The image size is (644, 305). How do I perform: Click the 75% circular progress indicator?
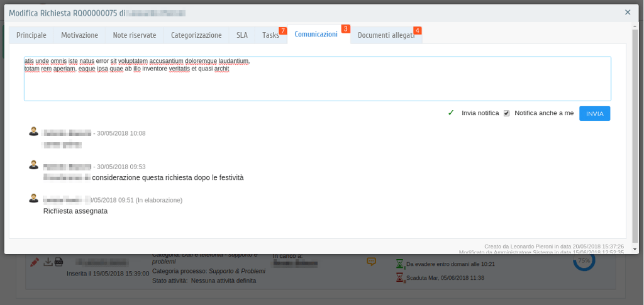click(x=584, y=260)
